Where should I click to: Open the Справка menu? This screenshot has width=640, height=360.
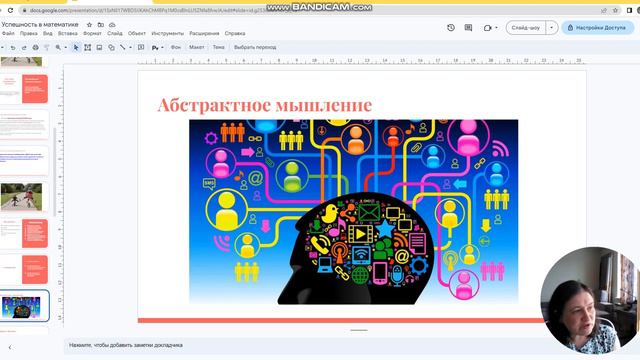pyautogui.click(x=235, y=33)
